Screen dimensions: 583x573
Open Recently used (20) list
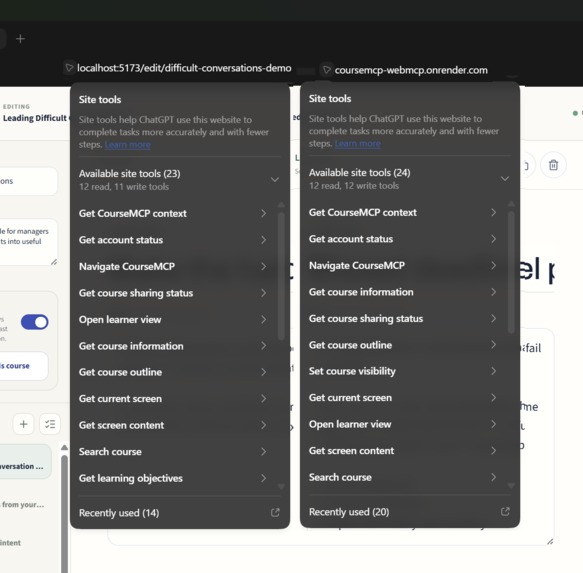pyautogui.click(x=410, y=512)
